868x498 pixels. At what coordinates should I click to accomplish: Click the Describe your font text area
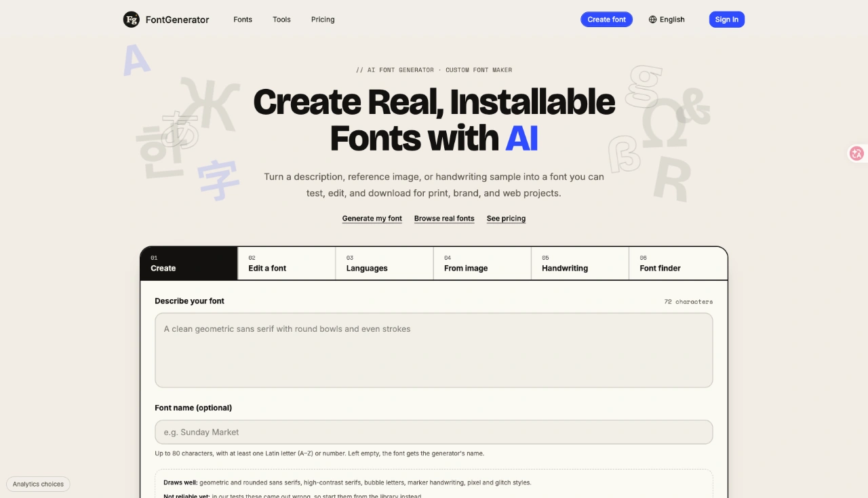point(434,350)
